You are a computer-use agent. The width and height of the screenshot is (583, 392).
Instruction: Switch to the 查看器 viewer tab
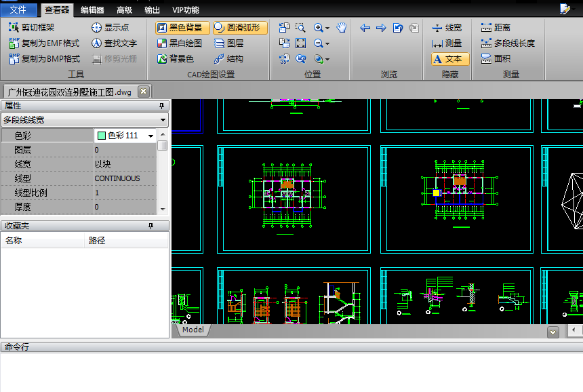click(57, 10)
